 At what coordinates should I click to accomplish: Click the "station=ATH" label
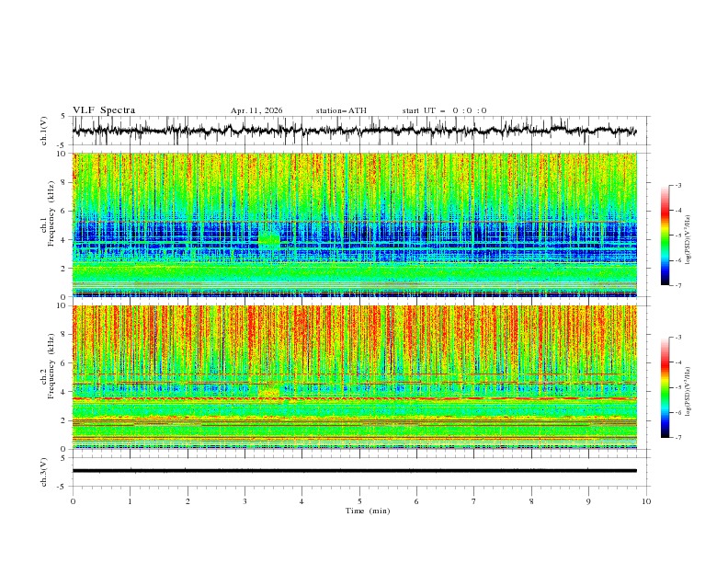(x=341, y=110)
